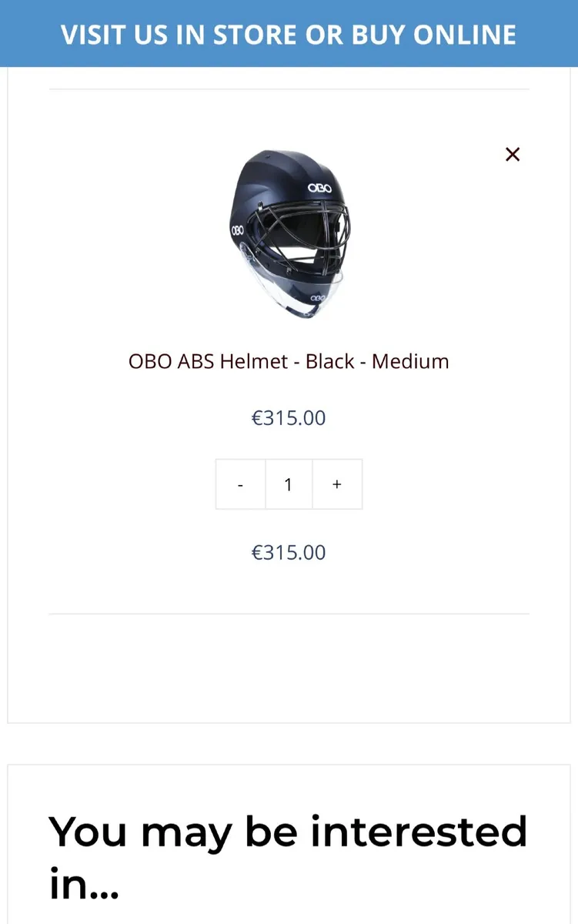Decrease helmet quantity with minus button

click(241, 485)
